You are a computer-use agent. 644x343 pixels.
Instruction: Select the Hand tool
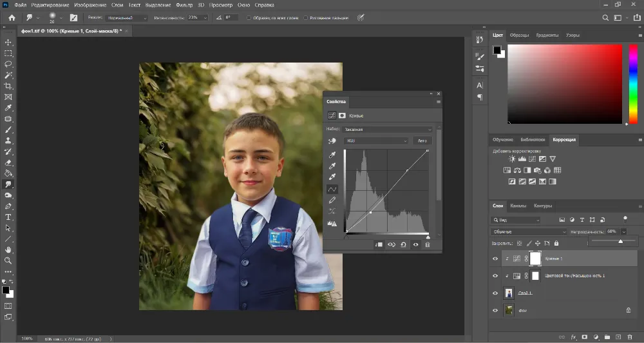pyautogui.click(x=8, y=250)
